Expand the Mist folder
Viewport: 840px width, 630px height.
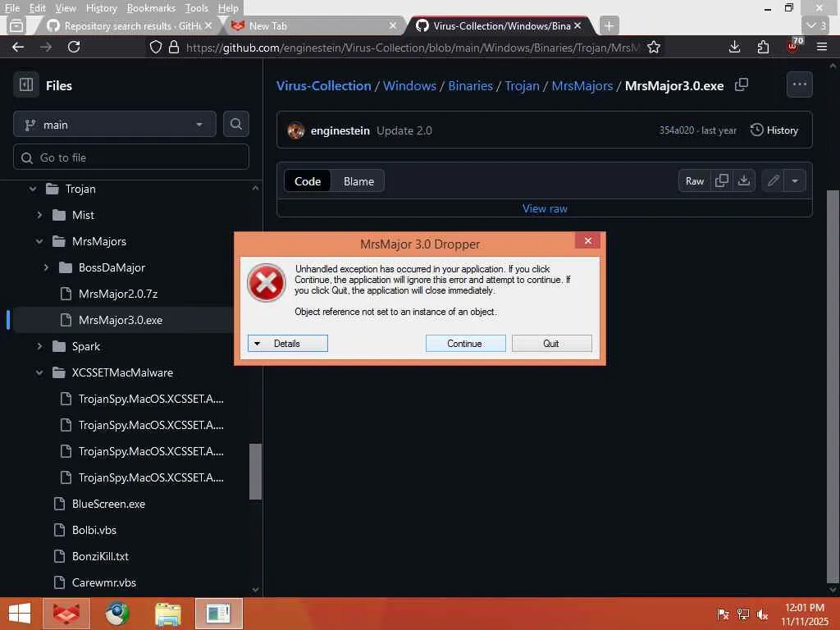click(x=39, y=216)
